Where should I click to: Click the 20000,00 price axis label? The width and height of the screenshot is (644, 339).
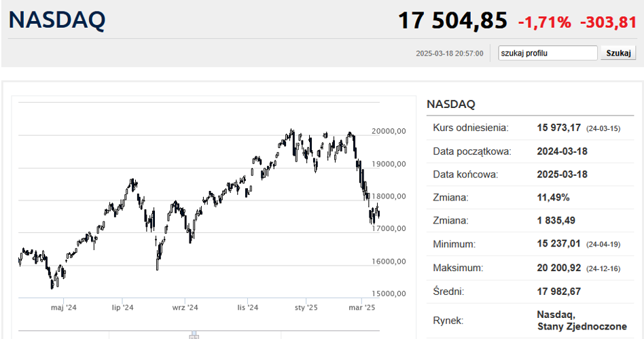click(389, 131)
